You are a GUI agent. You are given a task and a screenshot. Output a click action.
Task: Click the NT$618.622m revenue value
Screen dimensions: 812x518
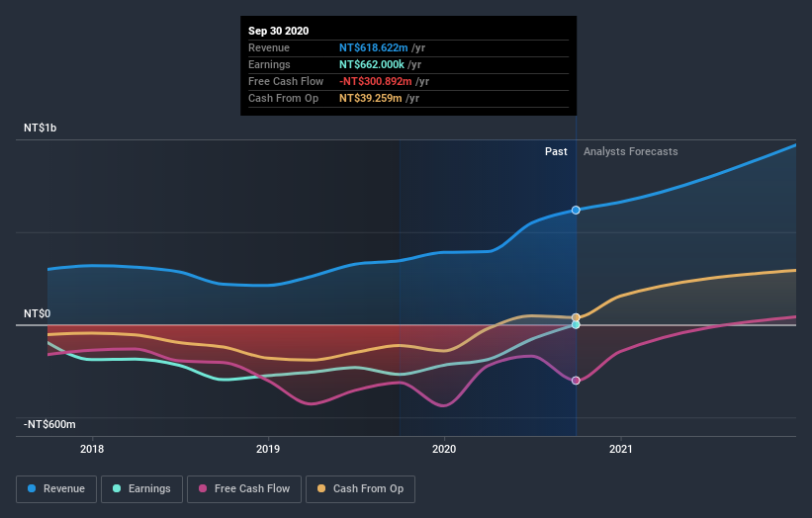click(x=374, y=47)
